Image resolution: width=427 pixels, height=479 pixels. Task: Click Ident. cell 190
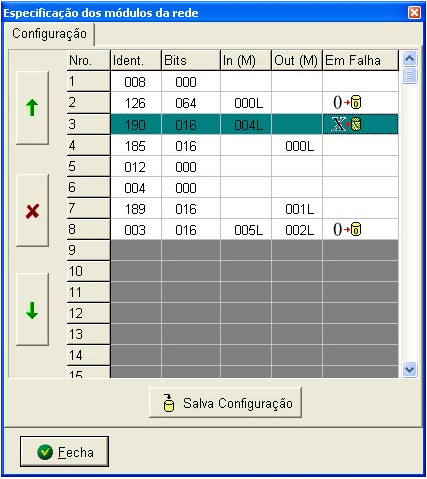coord(136,124)
